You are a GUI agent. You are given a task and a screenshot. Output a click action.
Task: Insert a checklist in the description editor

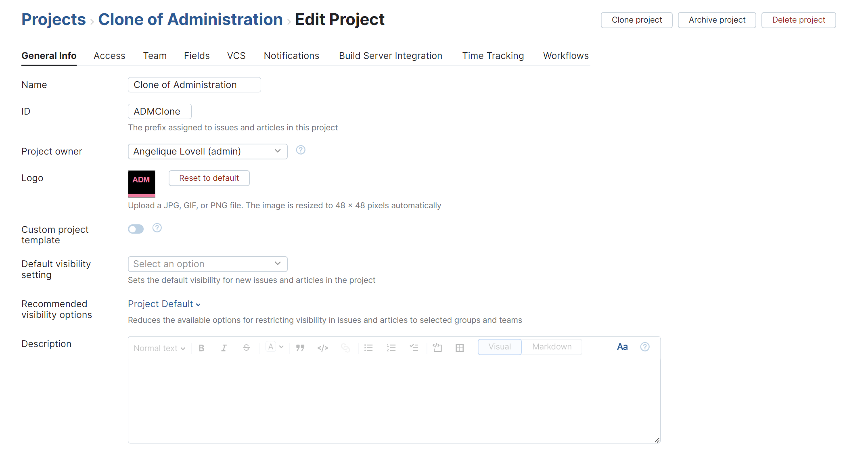[414, 347]
